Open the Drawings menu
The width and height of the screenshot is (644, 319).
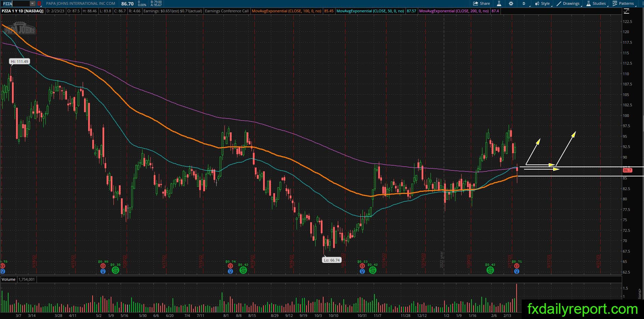[568, 3]
